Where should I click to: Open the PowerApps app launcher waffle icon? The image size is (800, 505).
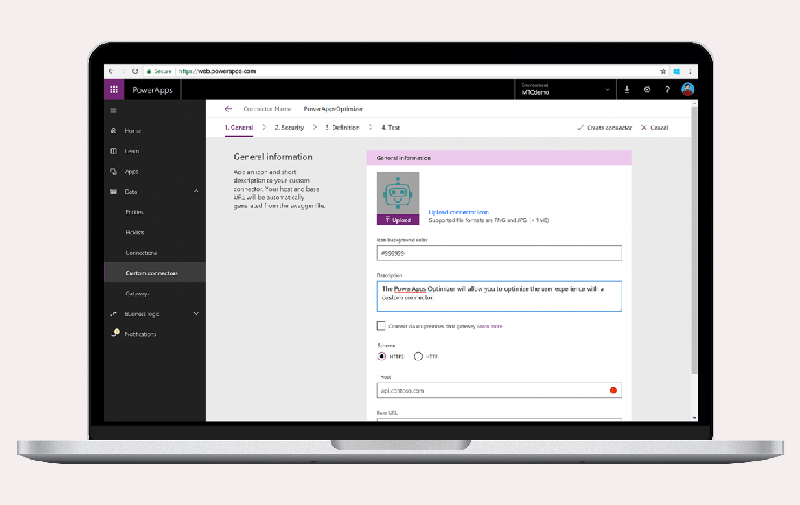point(114,90)
